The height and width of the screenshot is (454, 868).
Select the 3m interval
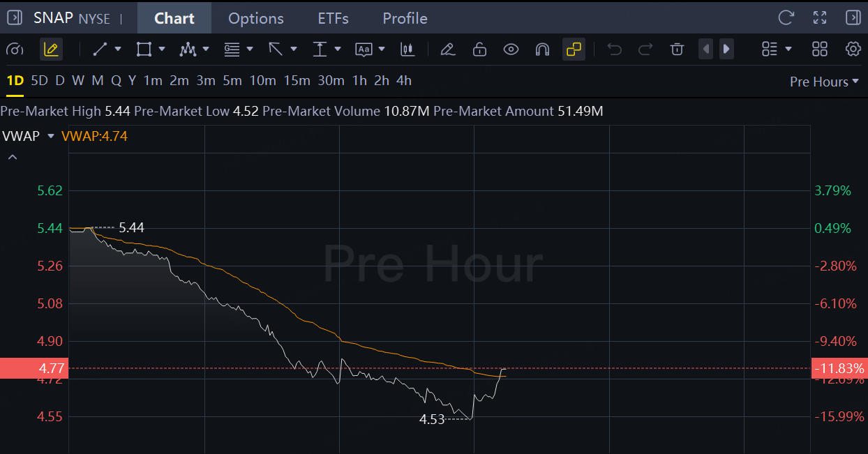[x=206, y=81]
